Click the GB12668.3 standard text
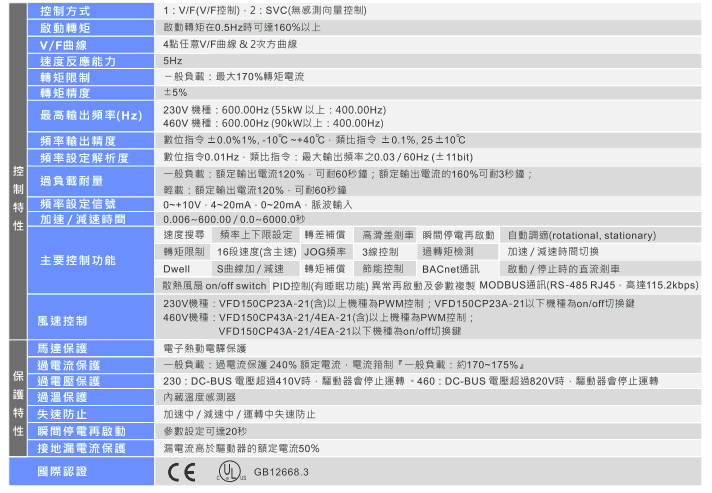The height and width of the screenshot is (493, 712). pos(282,472)
